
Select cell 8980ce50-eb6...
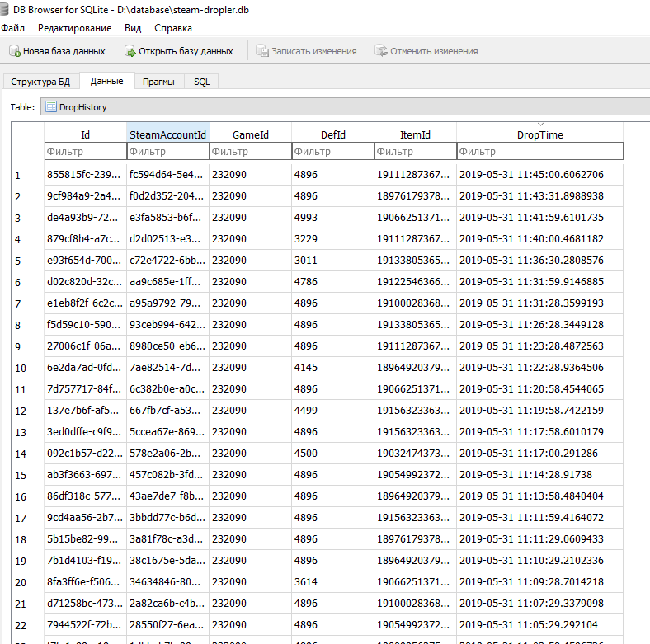pos(167,346)
